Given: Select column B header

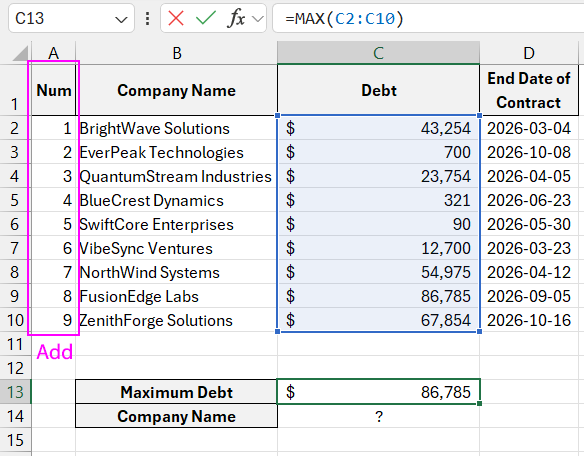Looking at the screenshot, I should [177, 53].
